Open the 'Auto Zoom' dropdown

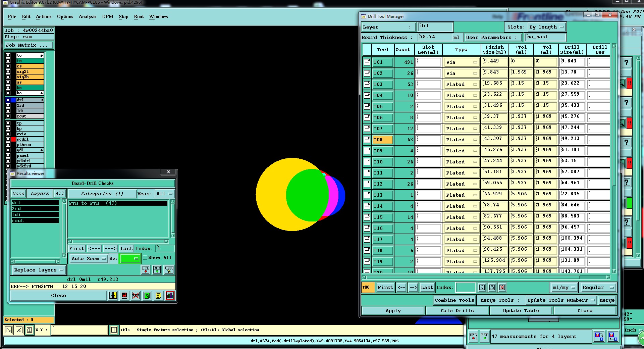(x=89, y=258)
